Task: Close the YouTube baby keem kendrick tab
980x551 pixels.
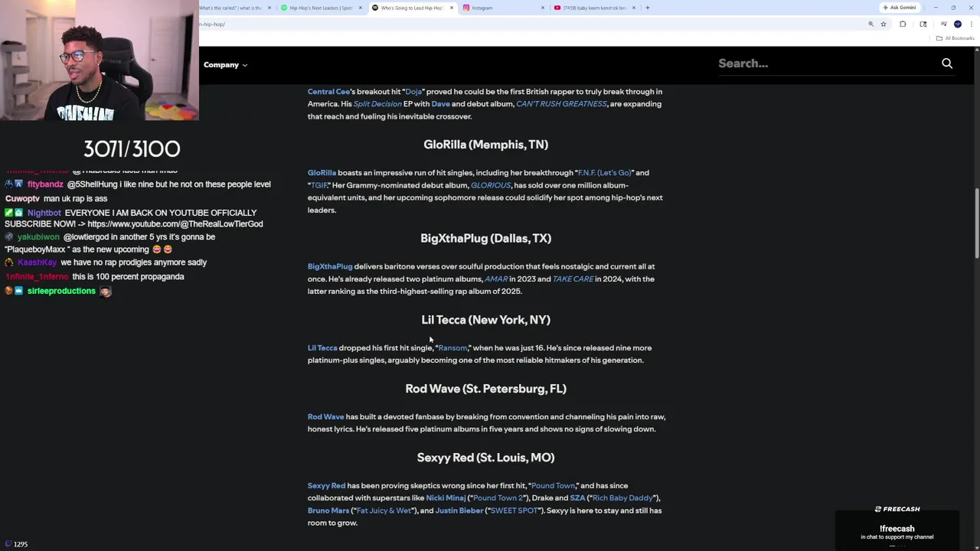Action: tap(634, 8)
